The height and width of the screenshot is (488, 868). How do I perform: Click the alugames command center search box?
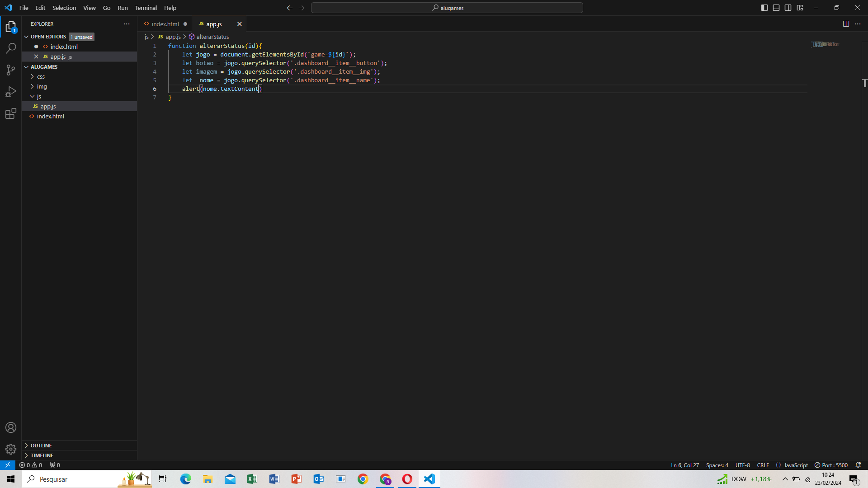pyautogui.click(x=447, y=8)
